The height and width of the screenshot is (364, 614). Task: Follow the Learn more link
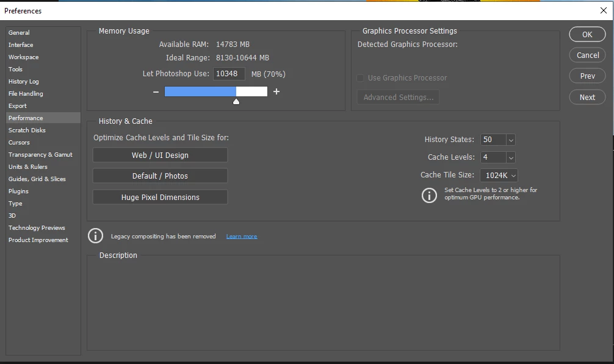242,236
